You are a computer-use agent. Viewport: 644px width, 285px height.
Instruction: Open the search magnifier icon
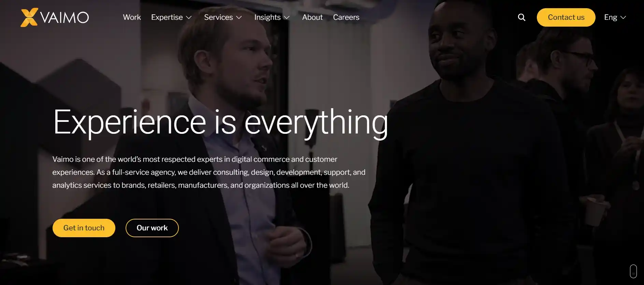point(521,17)
